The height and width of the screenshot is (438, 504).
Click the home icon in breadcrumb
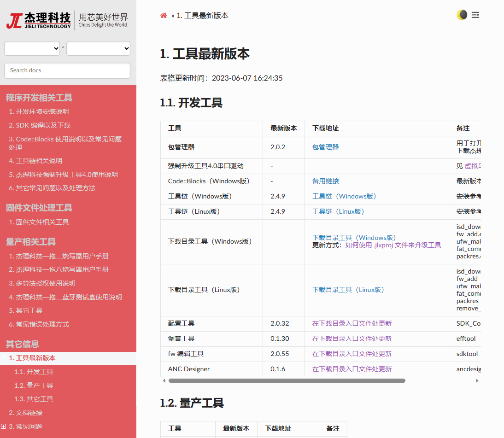164,15
